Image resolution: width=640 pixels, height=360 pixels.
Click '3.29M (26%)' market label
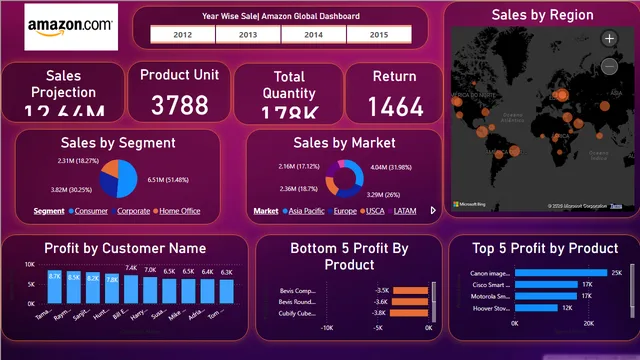pos(383,195)
